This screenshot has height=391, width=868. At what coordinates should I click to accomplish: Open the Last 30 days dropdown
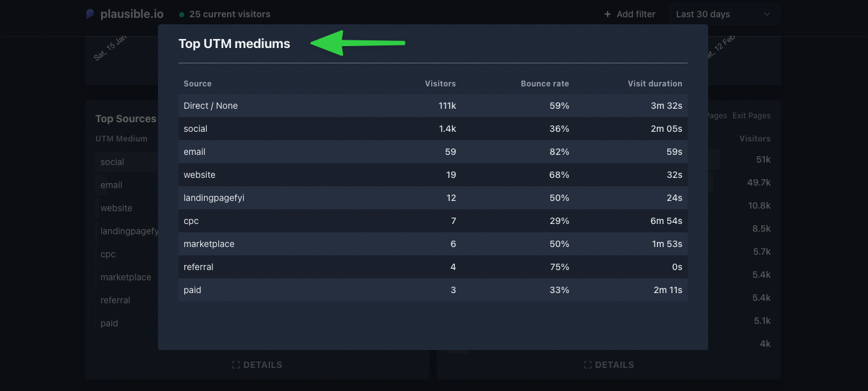coord(724,14)
